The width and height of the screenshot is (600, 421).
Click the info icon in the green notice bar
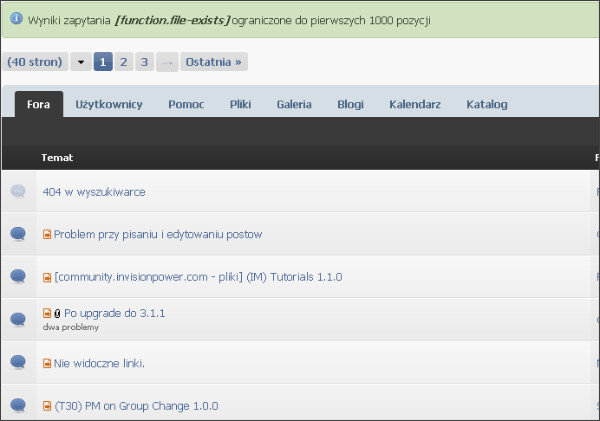point(15,19)
